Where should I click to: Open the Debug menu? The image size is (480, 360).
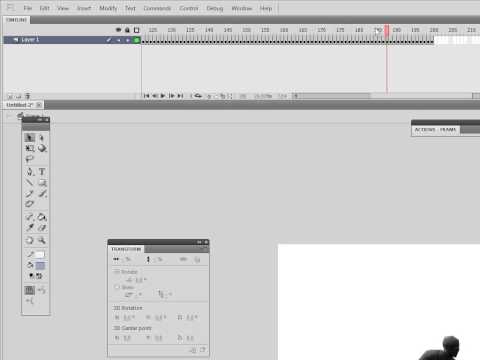(x=215, y=8)
